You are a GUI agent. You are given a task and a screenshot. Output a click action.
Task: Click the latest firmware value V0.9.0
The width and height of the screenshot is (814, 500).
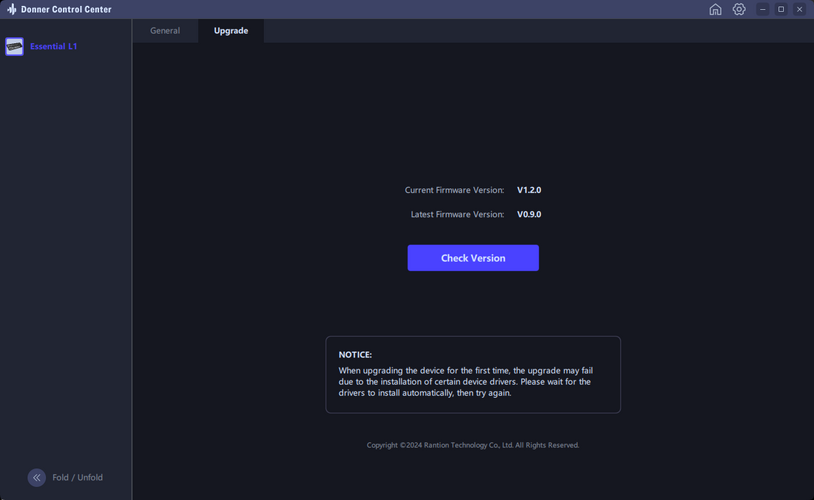coord(529,214)
